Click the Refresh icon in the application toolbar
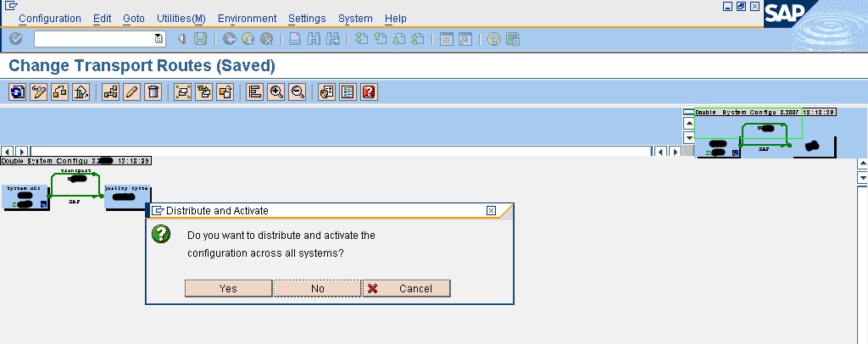 coord(18,92)
